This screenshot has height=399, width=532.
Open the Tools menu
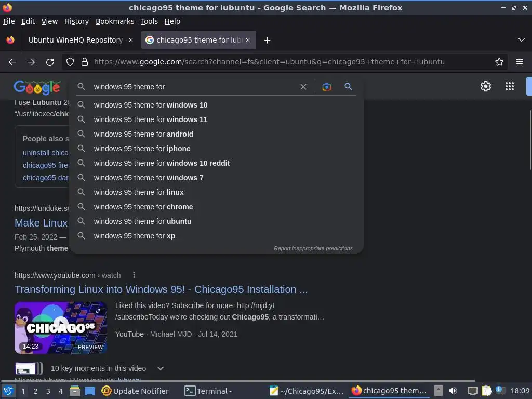149,21
